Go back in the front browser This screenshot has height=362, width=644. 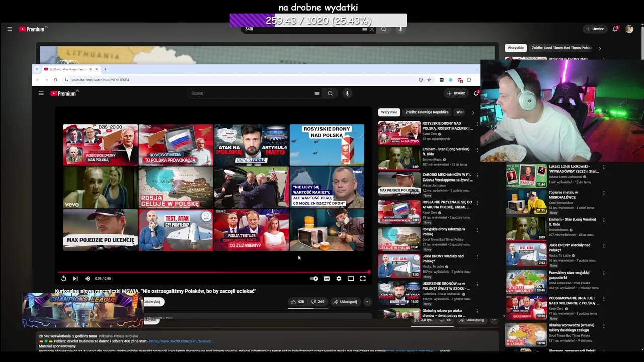point(38,80)
